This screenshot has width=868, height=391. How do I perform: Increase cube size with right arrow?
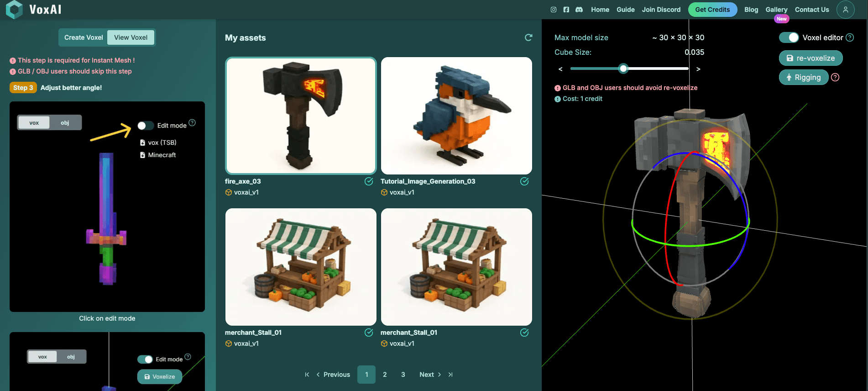coord(698,69)
